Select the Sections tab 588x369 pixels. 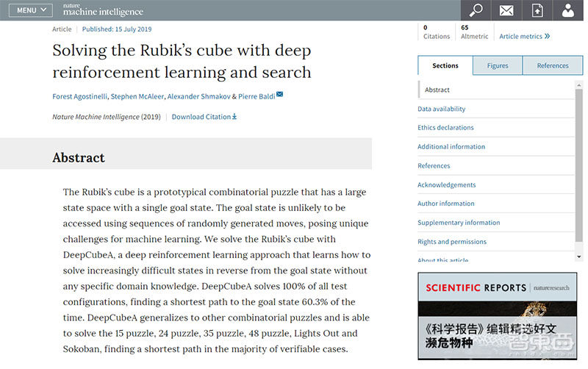[445, 65]
